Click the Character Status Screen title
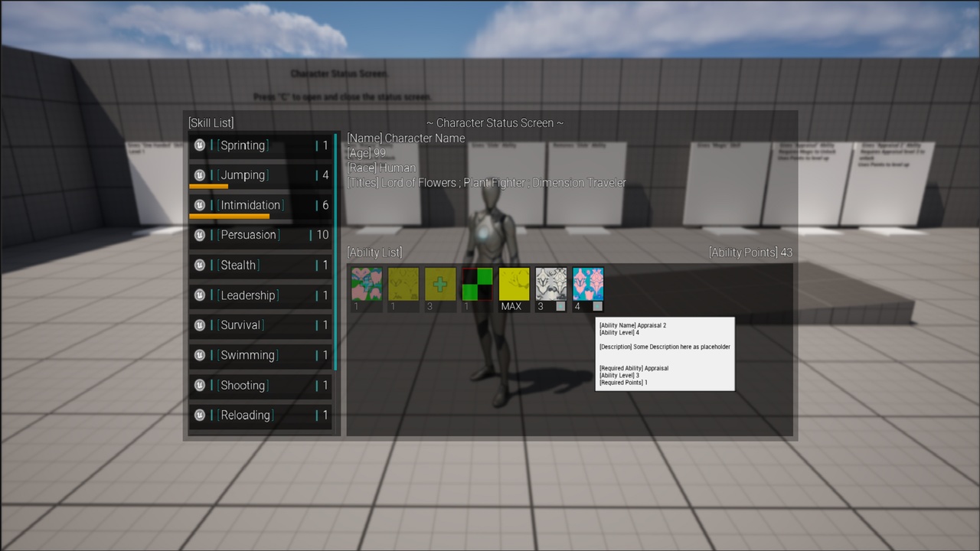Image resolution: width=980 pixels, height=551 pixels. (x=495, y=122)
